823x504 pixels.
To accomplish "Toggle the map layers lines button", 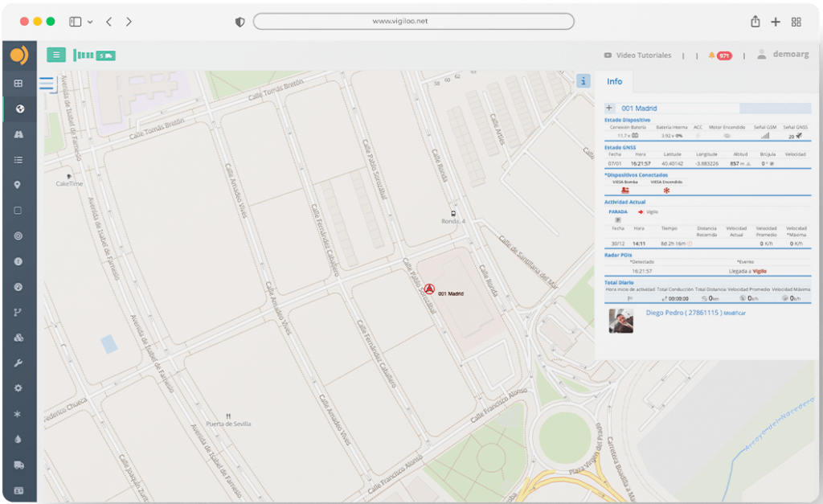I will click(46, 83).
